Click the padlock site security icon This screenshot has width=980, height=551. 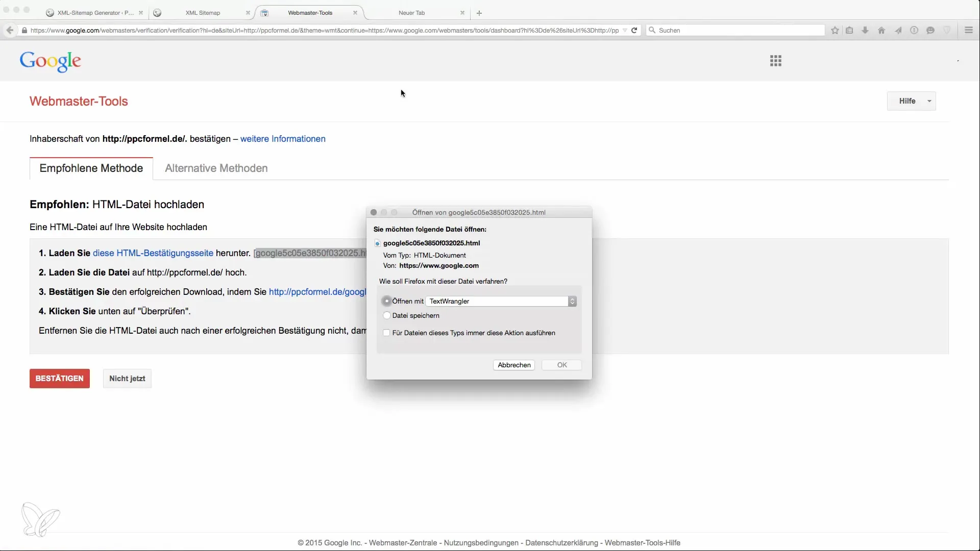[x=24, y=31]
